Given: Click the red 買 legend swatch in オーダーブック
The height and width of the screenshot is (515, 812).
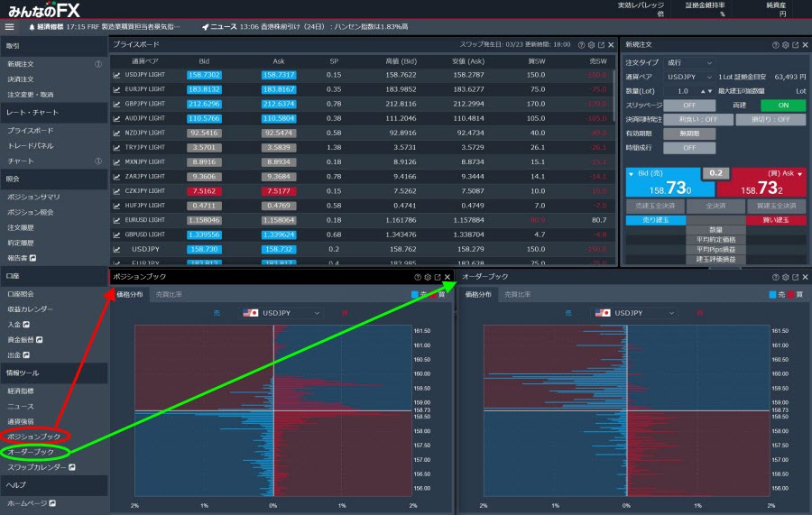Looking at the screenshot, I should click(x=791, y=295).
